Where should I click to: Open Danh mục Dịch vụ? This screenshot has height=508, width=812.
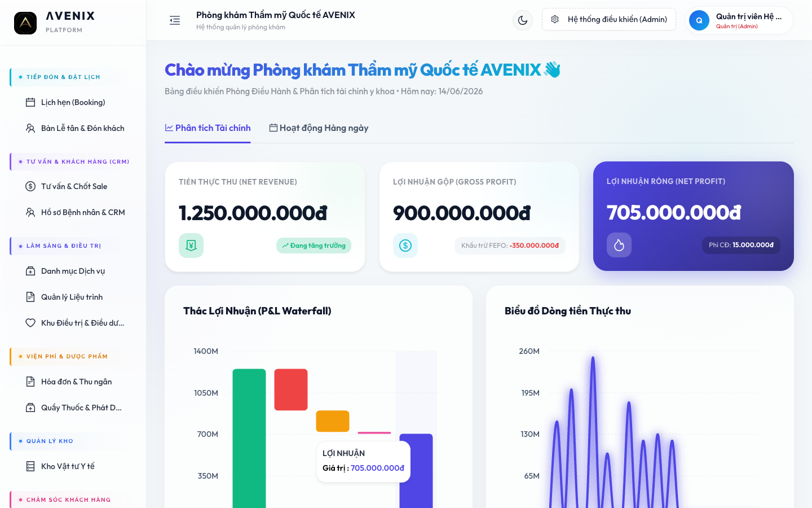[x=73, y=271]
